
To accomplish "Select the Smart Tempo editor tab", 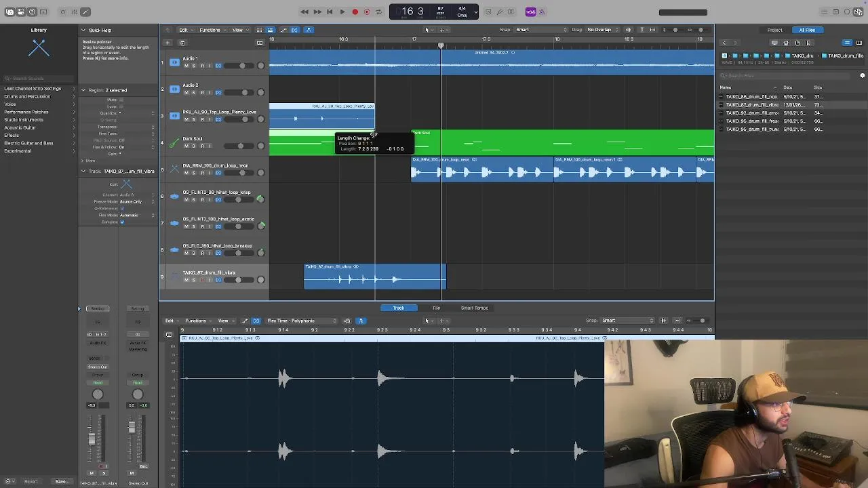I will pos(475,308).
